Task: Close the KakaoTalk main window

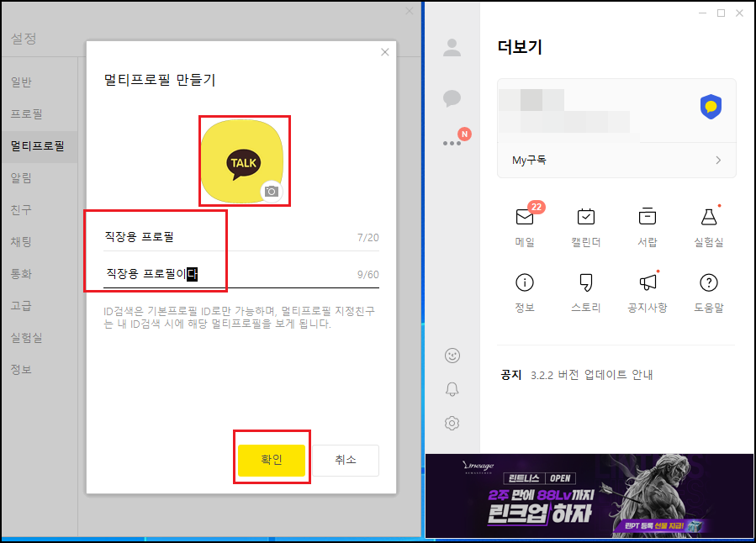Action: (x=739, y=13)
